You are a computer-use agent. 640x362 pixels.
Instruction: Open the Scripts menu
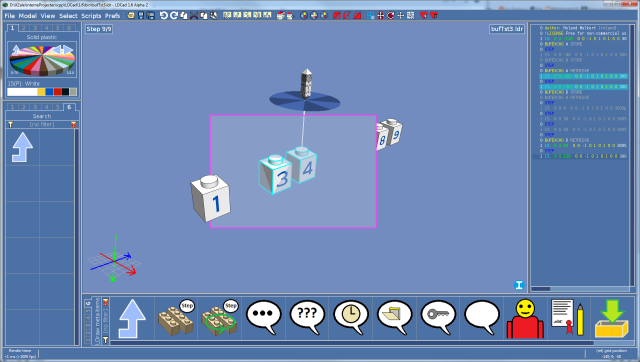[91, 16]
